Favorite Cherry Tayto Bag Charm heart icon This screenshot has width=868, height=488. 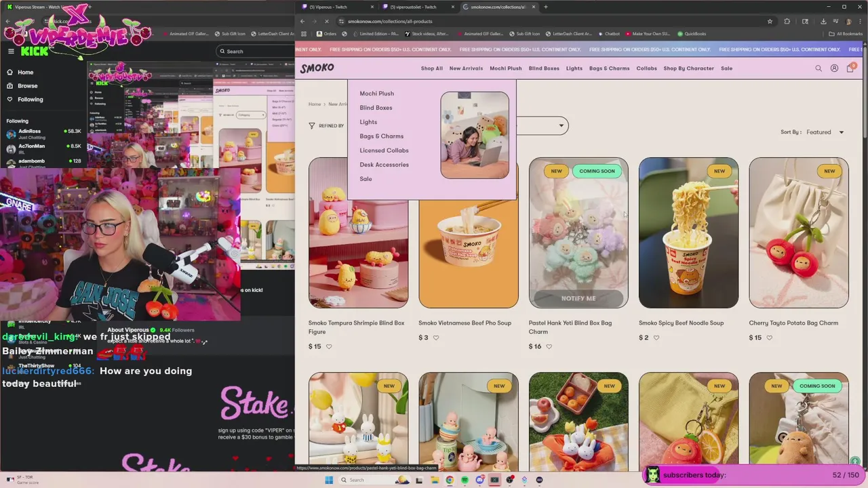point(769,338)
